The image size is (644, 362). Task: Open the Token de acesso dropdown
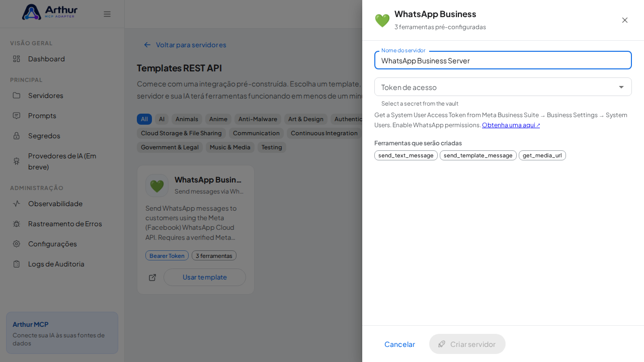(x=503, y=87)
